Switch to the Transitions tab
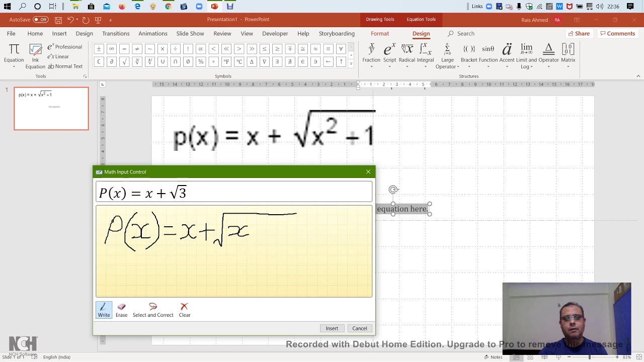Viewport: 644px width, 362px height. [116, 34]
